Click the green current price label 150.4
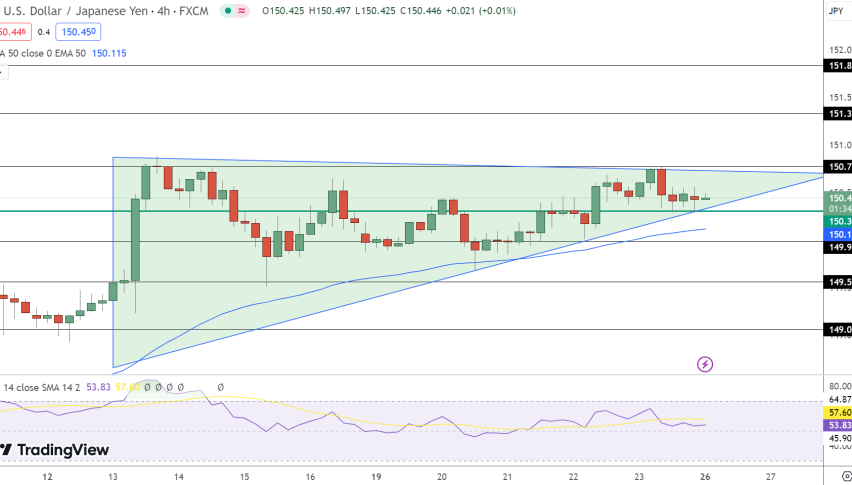This screenshot has height=485, width=852. tap(838, 198)
